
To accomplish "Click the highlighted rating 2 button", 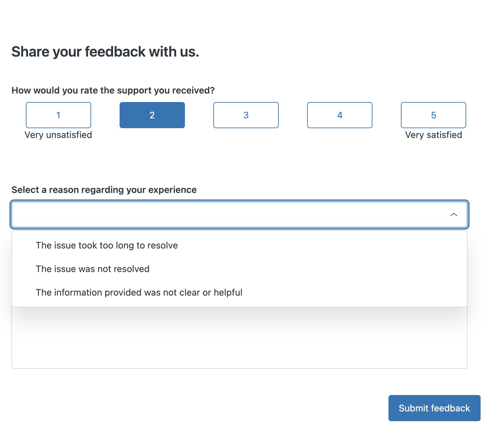I will tap(152, 115).
